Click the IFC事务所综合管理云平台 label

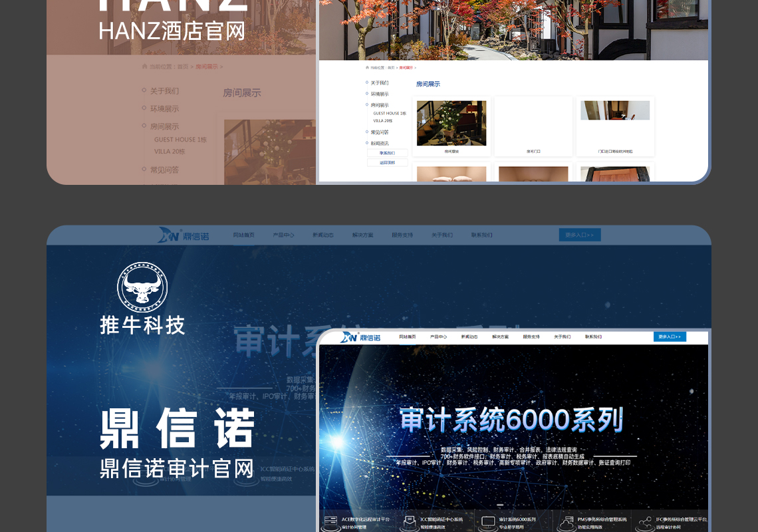coord(681,519)
